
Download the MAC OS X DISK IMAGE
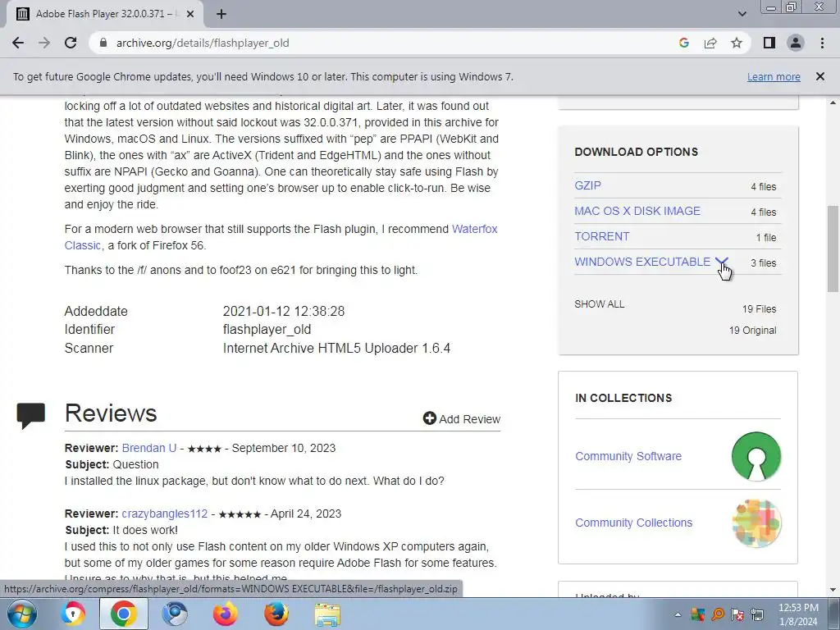click(x=637, y=211)
